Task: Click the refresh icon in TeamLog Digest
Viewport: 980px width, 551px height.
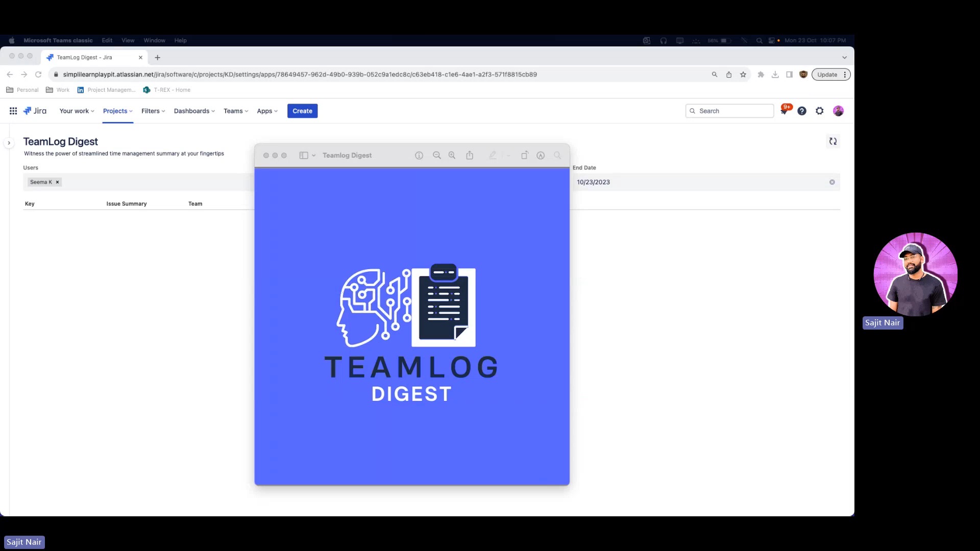Action: coord(832,141)
